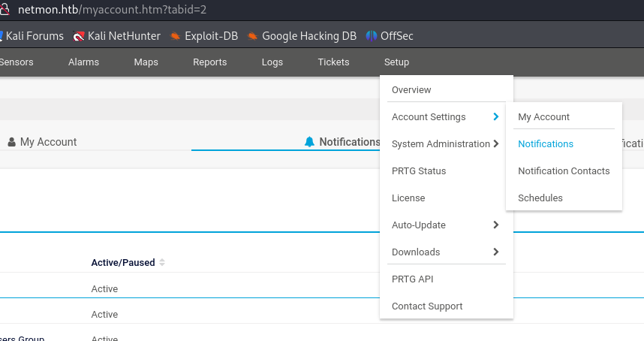Click the Exploit-DB bookmark icon
Viewport: 644px width, 341px height.
tap(176, 36)
